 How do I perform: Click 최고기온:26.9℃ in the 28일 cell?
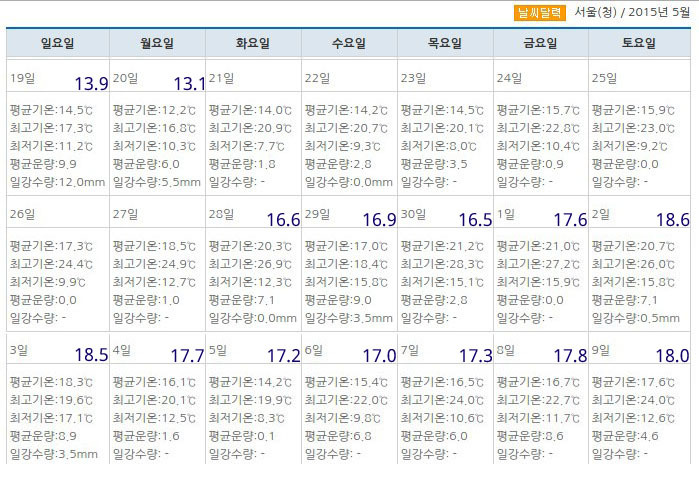click(250, 264)
